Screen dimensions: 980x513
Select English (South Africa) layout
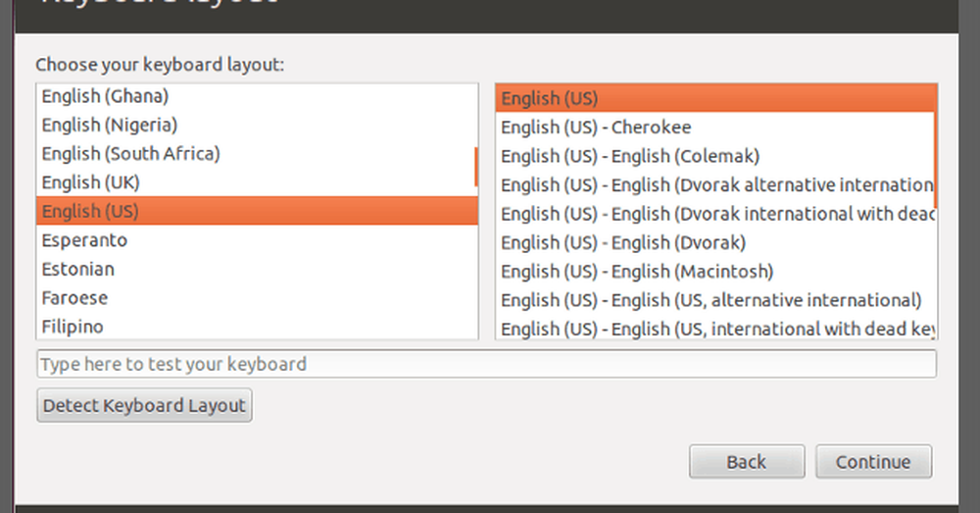coord(130,153)
